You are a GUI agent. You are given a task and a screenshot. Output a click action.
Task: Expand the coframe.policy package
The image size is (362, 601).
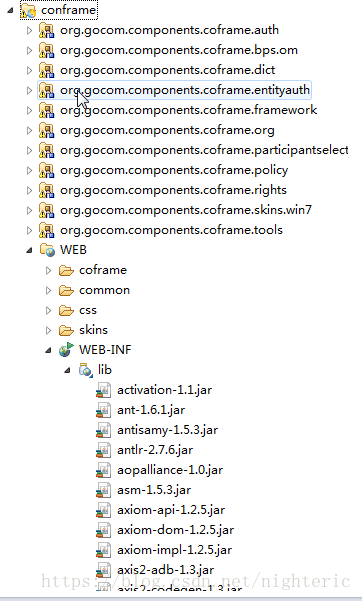point(30,170)
